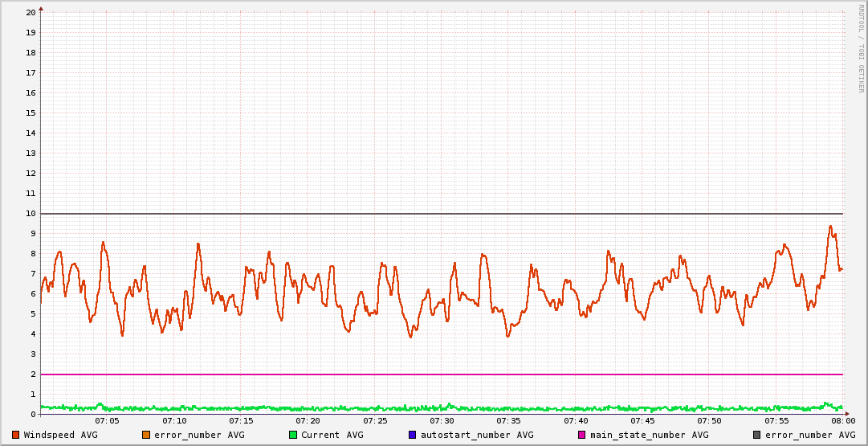Click the value 15 on the y-axis
The height and width of the screenshot is (446, 868).
click(x=31, y=113)
